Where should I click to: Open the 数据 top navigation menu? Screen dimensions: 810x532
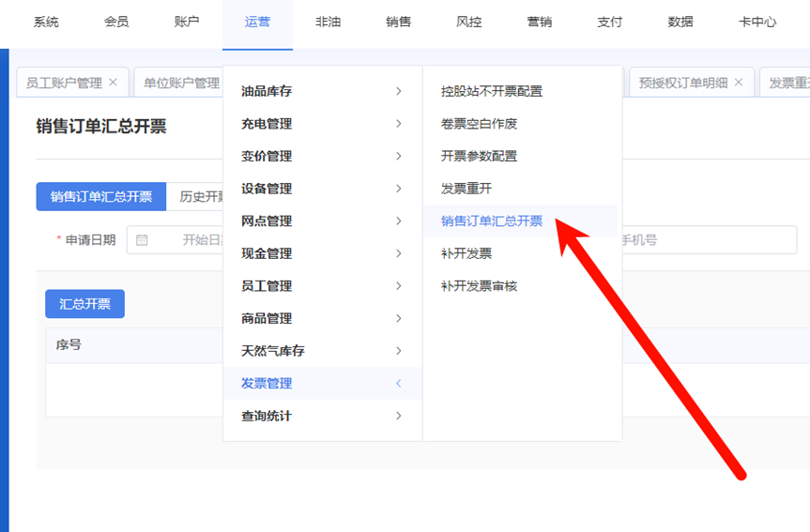[680, 22]
